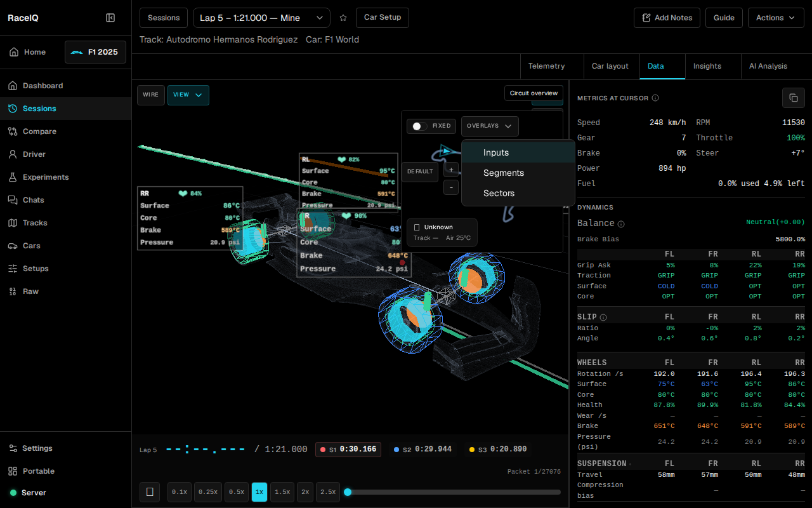Screen dimensions: 812x508
Task: Open the Raw data page
Action: [x=66, y=291]
